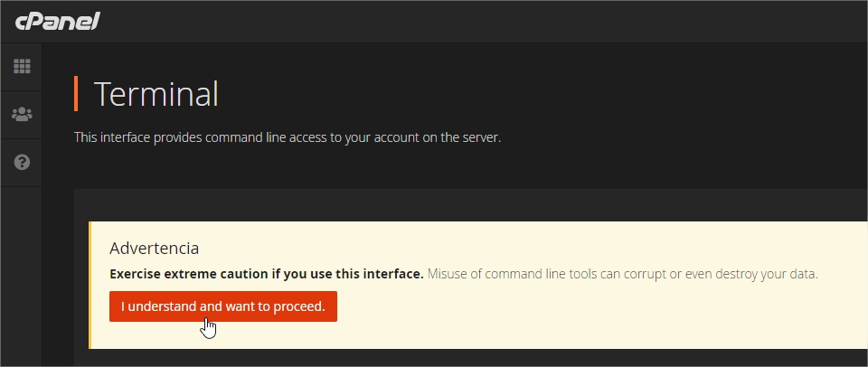Click "I understand and want to proceed." button
The height and width of the screenshot is (367, 868).
222,306
